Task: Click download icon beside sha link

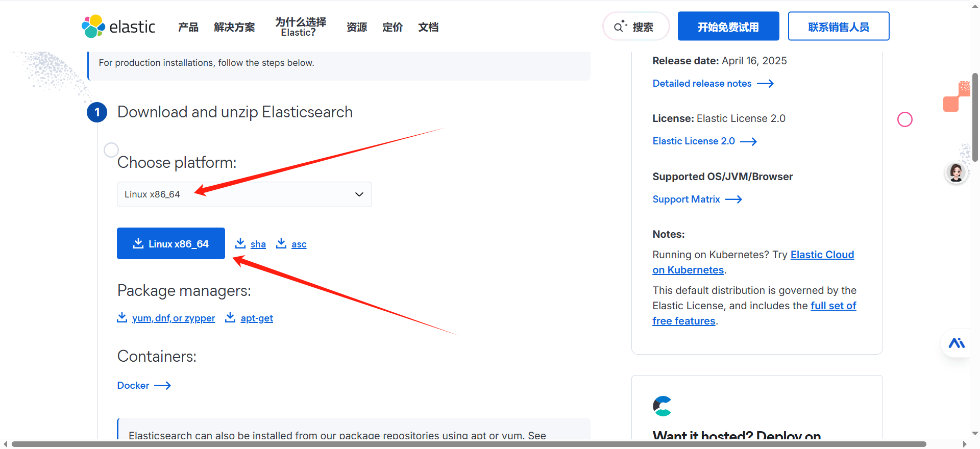Action: pos(240,243)
